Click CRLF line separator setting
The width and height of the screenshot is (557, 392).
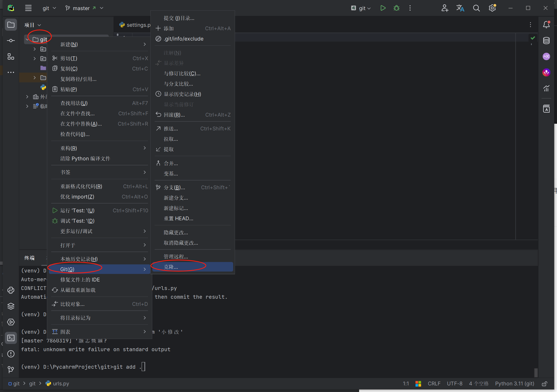coord(434,384)
